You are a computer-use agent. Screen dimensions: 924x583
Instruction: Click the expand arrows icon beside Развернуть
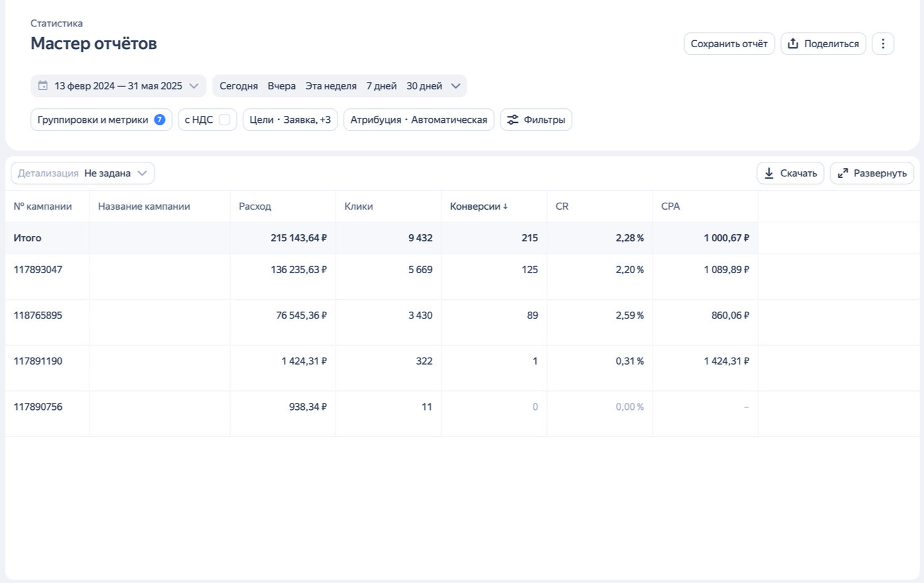(843, 173)
